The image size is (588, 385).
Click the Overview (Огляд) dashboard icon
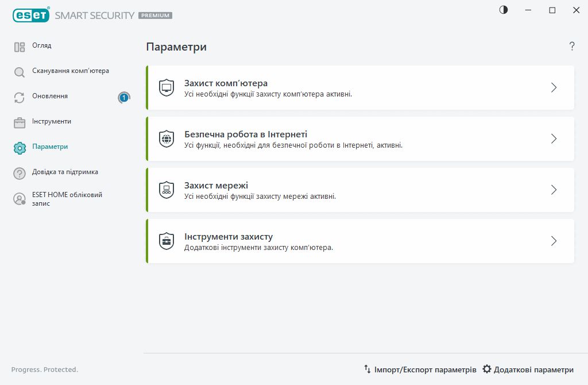tap(20, 47)
